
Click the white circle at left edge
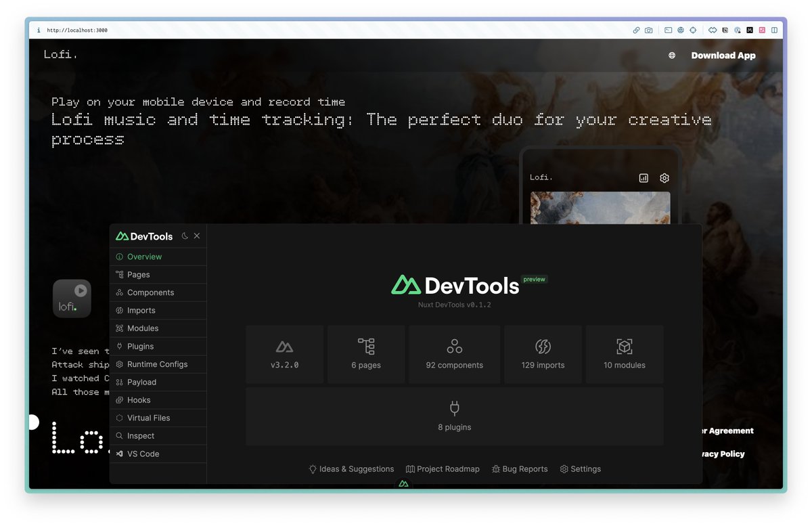pos(33,422)
